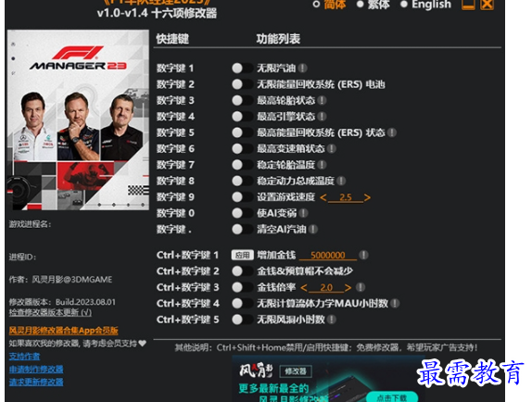Screen dimensions: 532x402
Task: Increase game speed with right arrow
Action: (x=367, y=197)
